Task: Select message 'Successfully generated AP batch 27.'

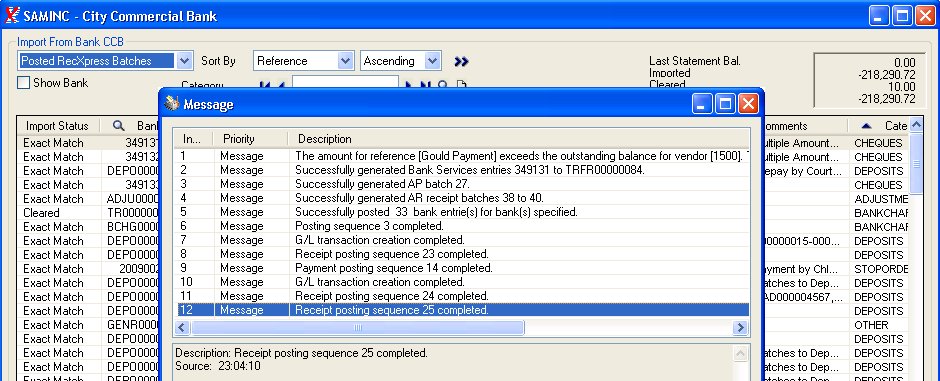Action: point(462,184)
